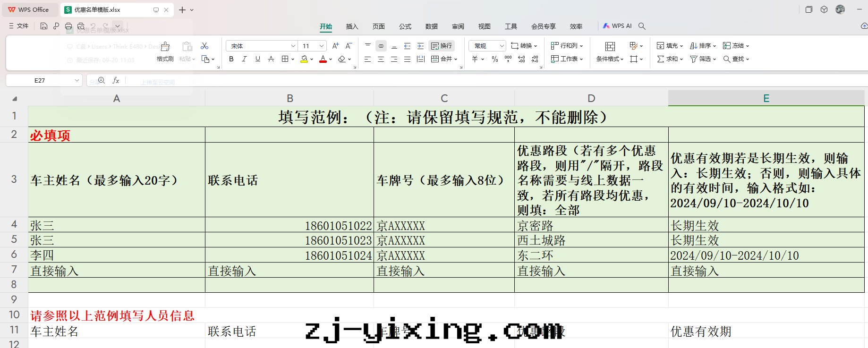Click the WPS AI button
Image resolution: width=868 pixels, height=348 pixels.
(x=617, y=26)
